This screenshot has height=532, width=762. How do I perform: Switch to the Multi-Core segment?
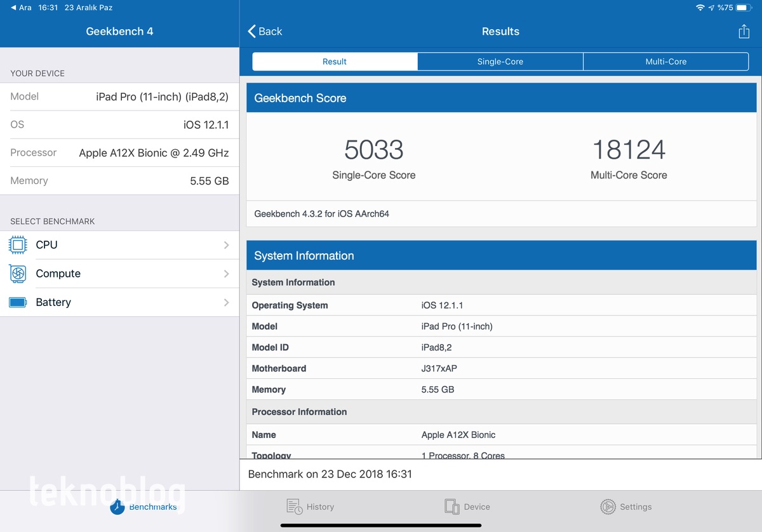(x=665, y=62)
